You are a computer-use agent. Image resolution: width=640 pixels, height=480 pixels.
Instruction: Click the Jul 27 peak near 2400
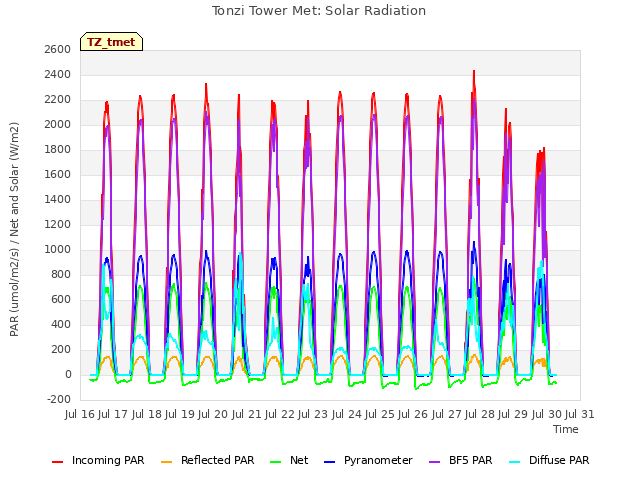(x=474, y=71)
